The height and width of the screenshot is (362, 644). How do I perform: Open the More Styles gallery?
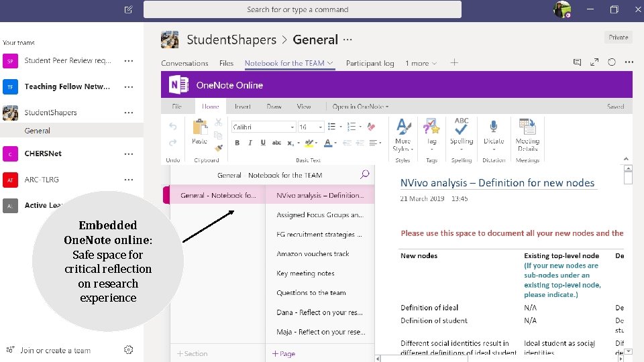click(403, 135)
